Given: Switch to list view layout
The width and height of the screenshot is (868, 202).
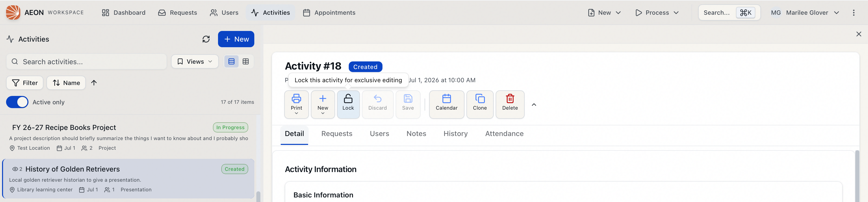Looking at the screenshot, I should (231, 62).
